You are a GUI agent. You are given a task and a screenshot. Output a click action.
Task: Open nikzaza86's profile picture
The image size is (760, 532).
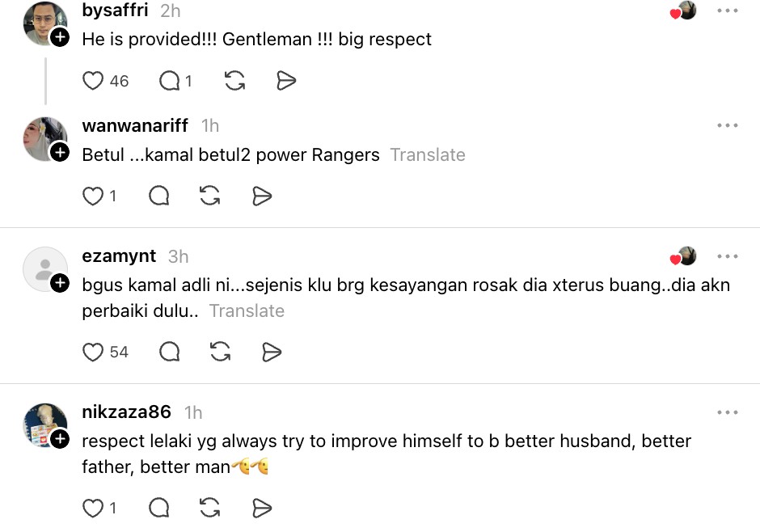click(x=44, y=424)
